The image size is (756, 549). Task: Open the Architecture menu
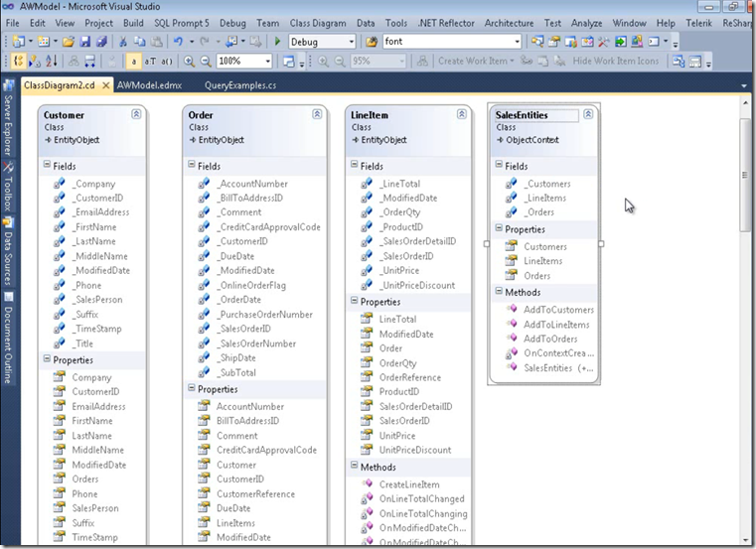[x=510, y=23]
